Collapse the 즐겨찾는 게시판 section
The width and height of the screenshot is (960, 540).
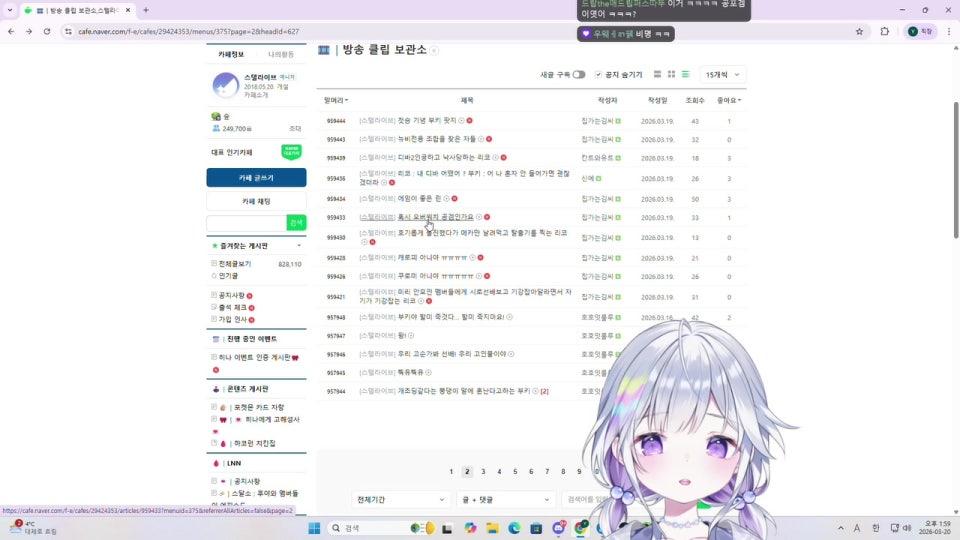click(x=298, y=246)
